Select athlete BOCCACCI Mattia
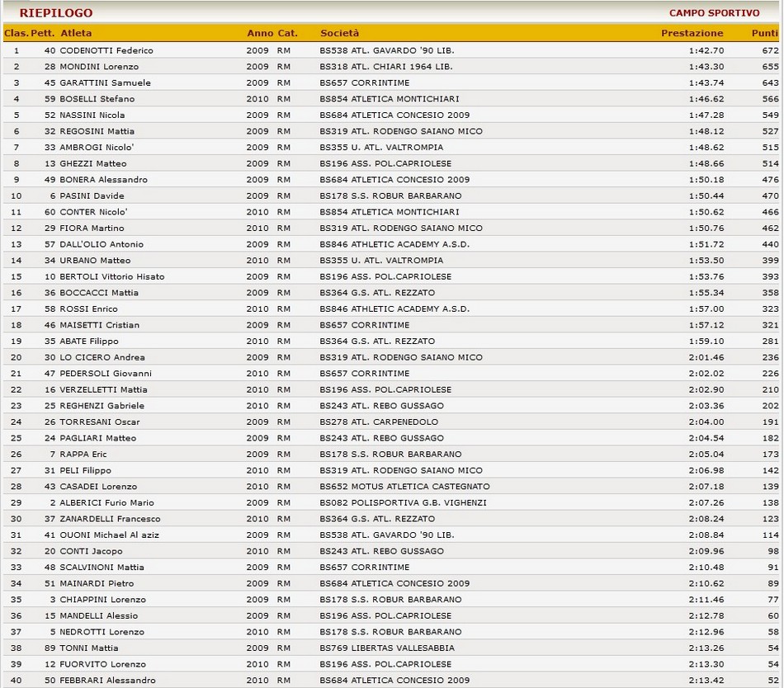 (x=99, y=293)
